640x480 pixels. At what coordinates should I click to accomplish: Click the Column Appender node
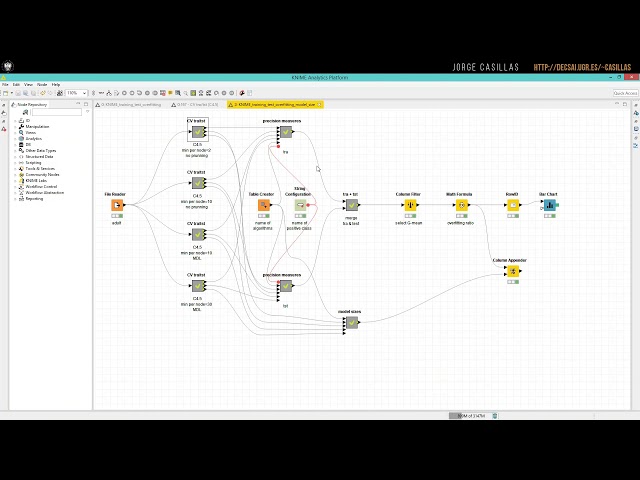pos(513,271)
